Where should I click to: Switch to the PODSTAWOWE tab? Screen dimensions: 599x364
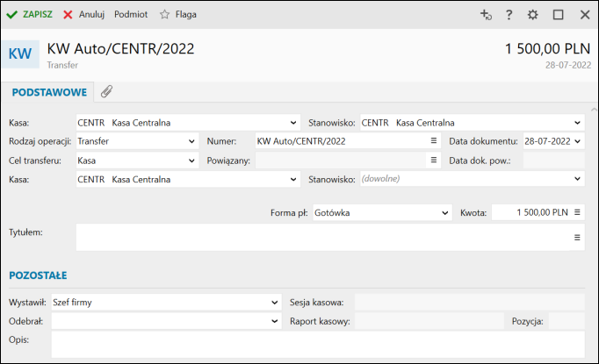pos(47,92)
